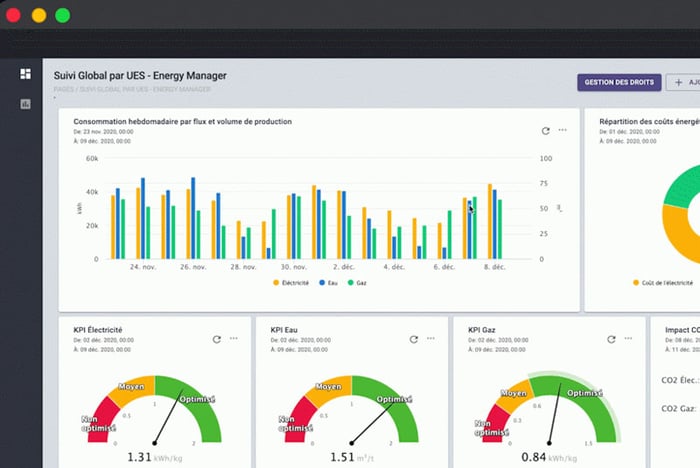Image resolution: width=700 pixels, height=468 pixels.
Task: Open KPI Eau more options menu
Action: [x=431, y=338]
